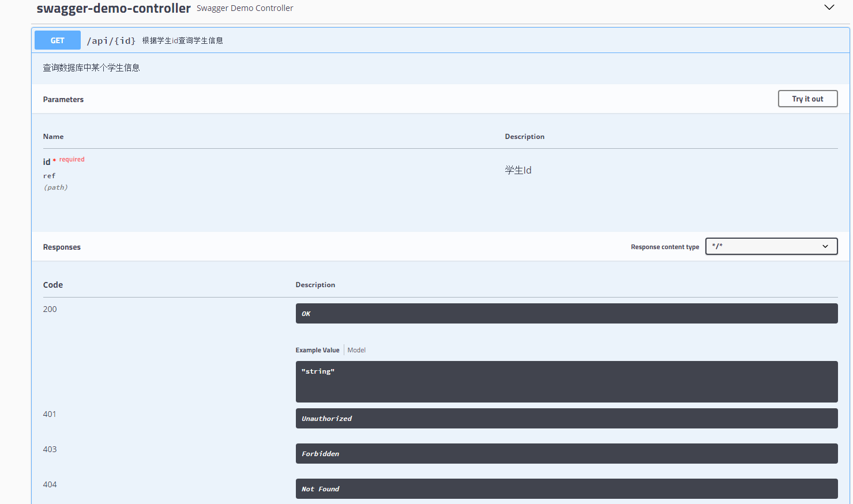Click the Unauthorized response description
853x504 pixels.
[x=566, y=419]
